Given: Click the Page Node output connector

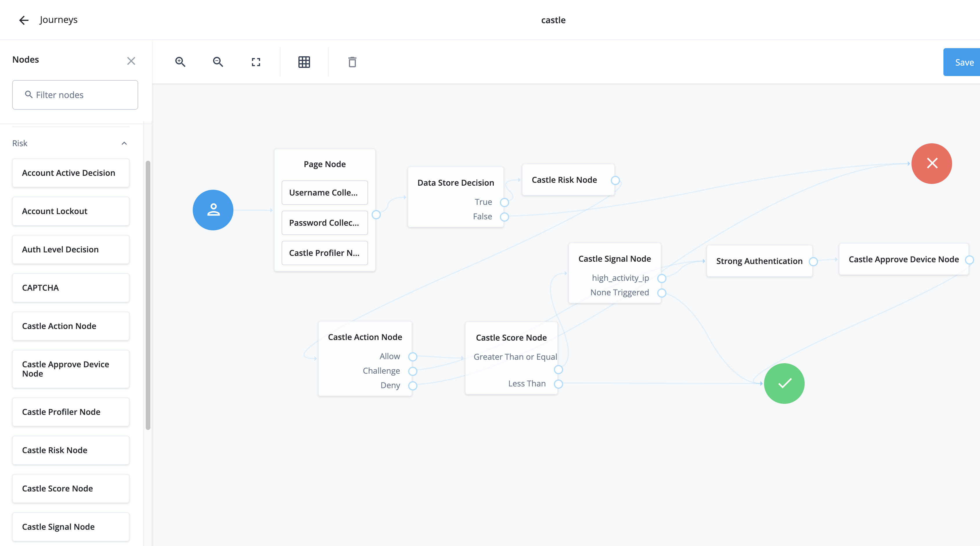Looking at the screenshot, I should (376, 215).
